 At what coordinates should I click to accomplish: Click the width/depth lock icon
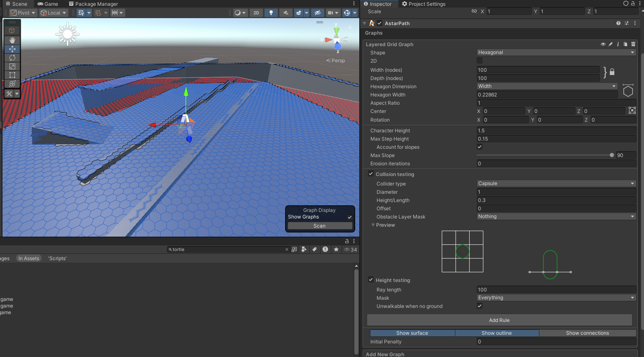click(x=612, y=72)
